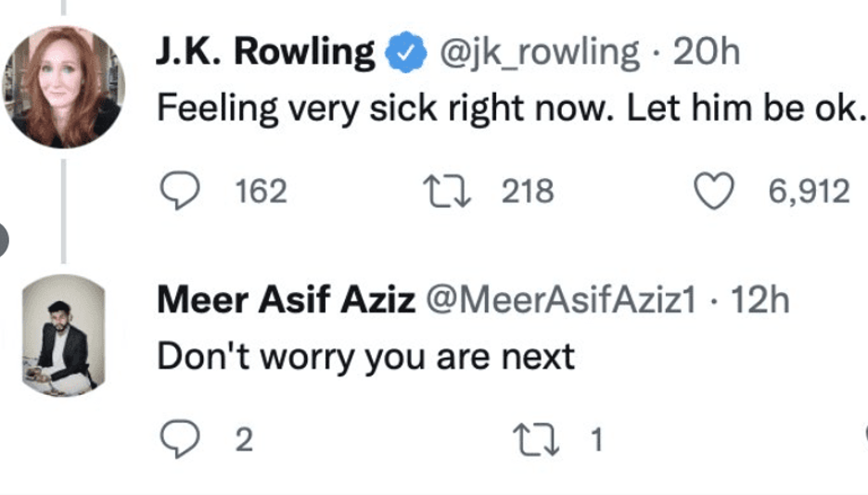
Task: View the 162 replies count
Action: click(262, 191)
